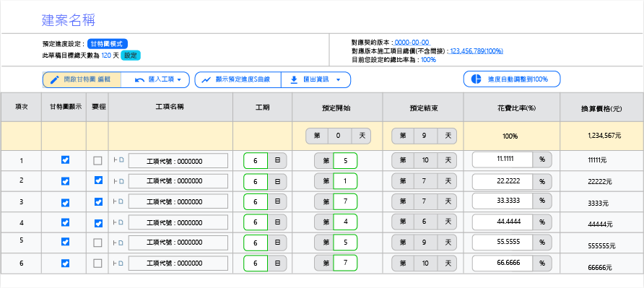Uncheck the 要徑 checkbox in row 4
Image resolution: width=644 pixels, height=288 pixels.
tap(98, 224)
